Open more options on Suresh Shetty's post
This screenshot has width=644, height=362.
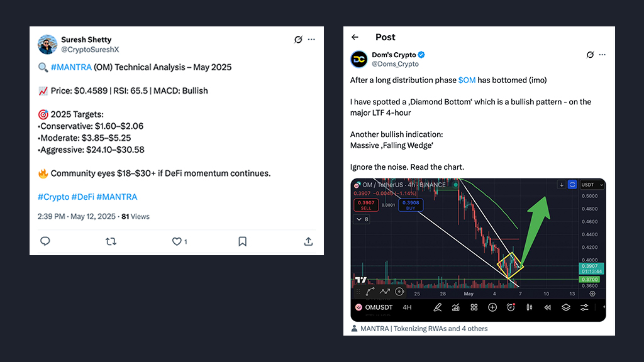(x=312, y=40)
